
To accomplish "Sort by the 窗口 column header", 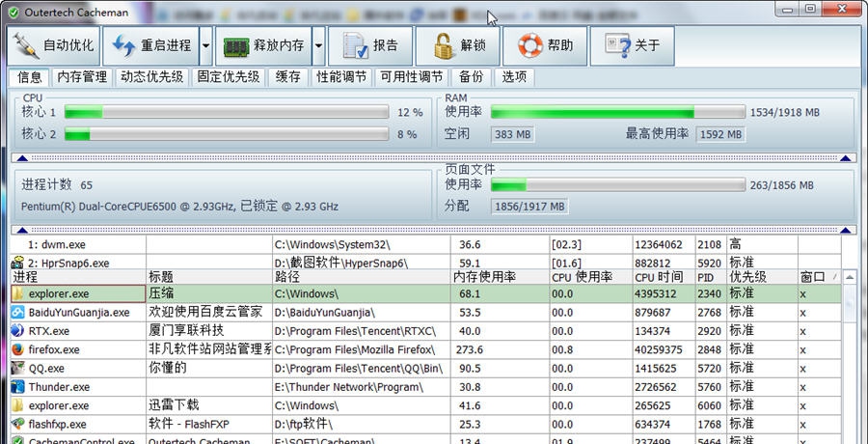I will coord(819,277).
